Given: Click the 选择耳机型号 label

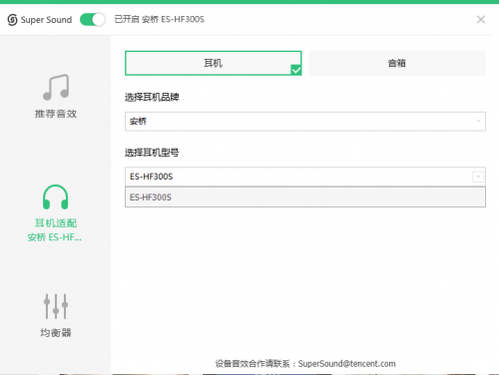Looking at the screenshot, I should (x=152, y=152).
